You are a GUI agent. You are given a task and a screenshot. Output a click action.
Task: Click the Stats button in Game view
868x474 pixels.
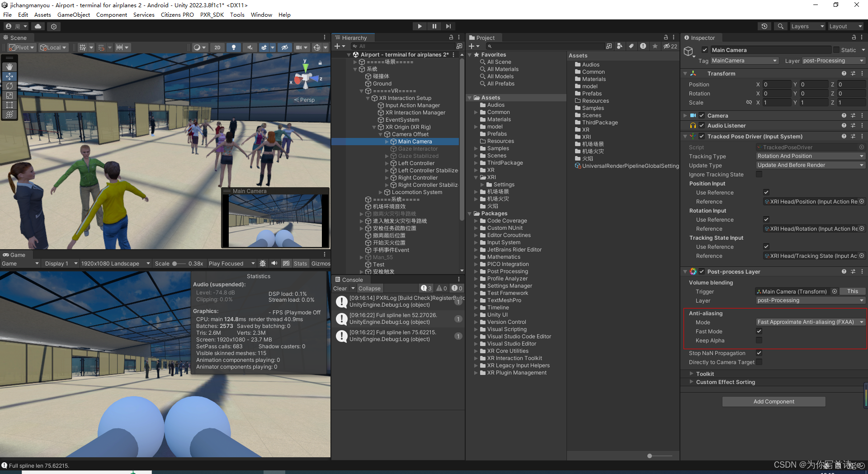[300, 263]
